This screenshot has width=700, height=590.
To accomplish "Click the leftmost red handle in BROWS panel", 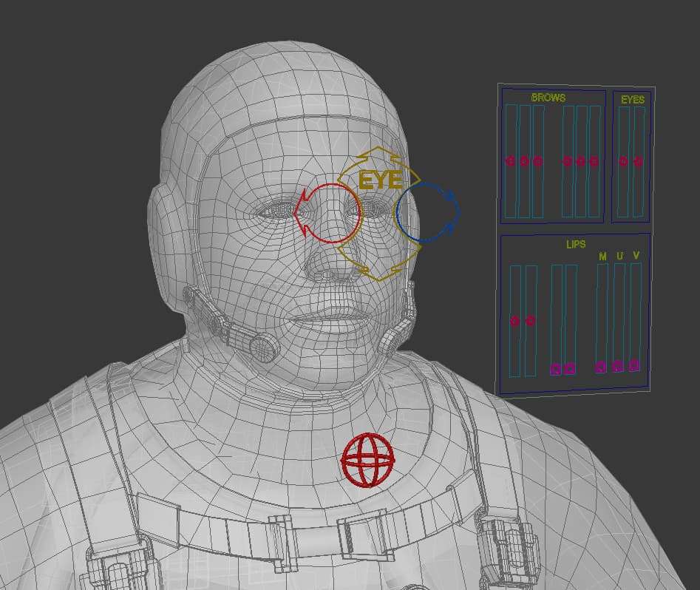I will pos(512,161).
